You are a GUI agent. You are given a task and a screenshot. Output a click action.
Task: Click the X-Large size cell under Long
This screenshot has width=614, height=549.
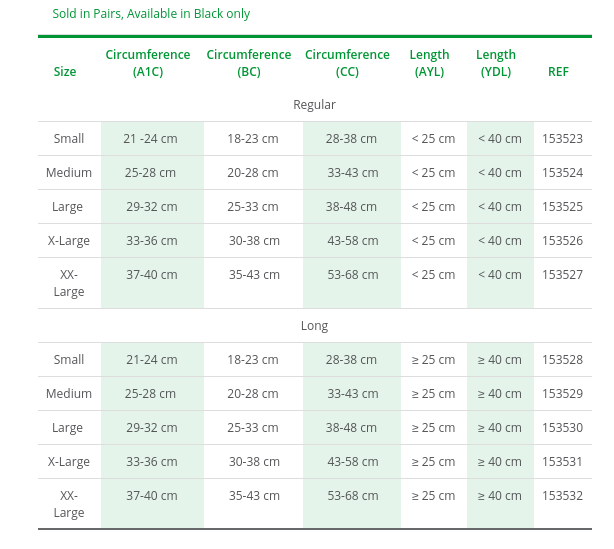69,462
